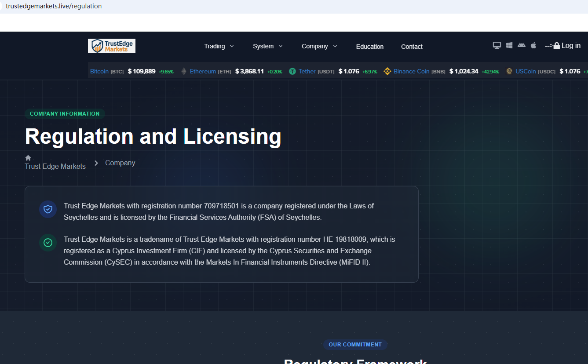Click the home icon in breadcrumb
Viewport: 588px width, 364px height.
(28, 158)
